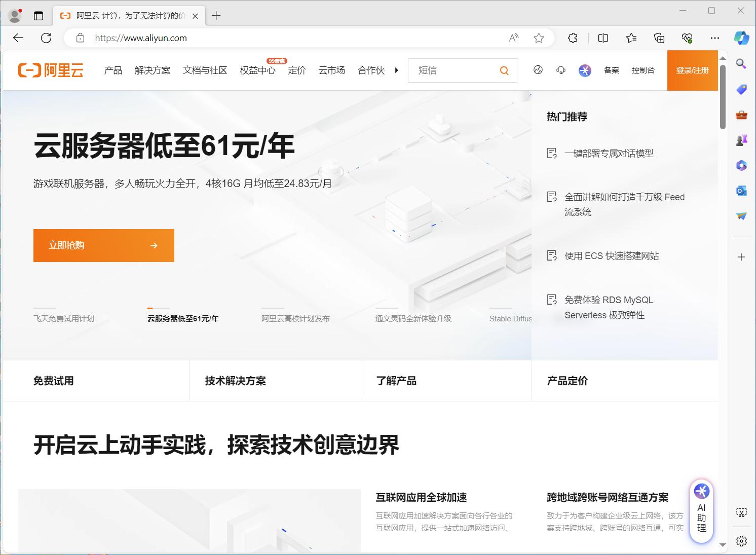The image size is (756, 555).
Task: Select the 技术解决方案 section tab
Action: click(x=275, y=381)
